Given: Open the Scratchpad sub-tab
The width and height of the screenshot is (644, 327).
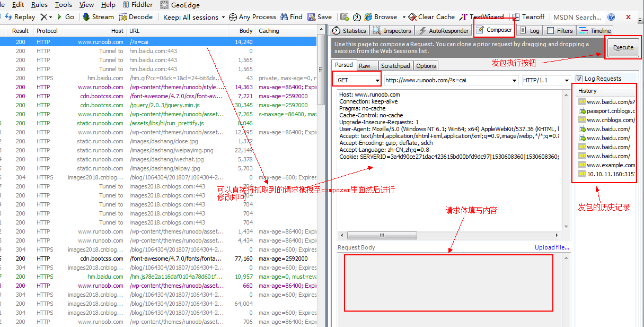Looking at the screenshot, I should (395, 66).
